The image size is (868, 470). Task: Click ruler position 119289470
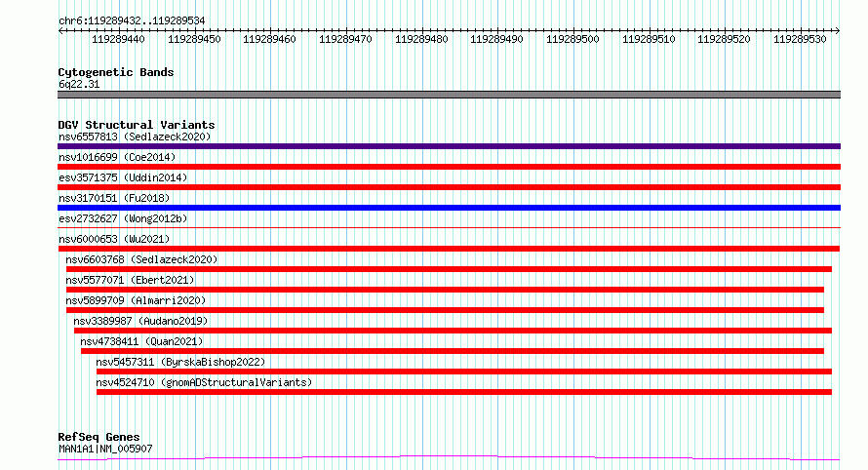coord(345,39)
